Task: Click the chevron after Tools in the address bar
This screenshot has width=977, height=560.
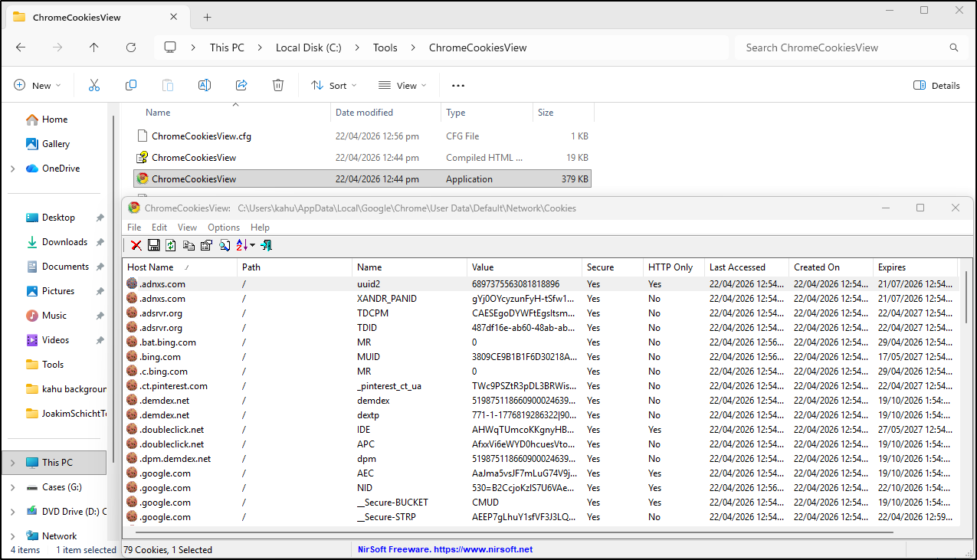Action: (413, 47)
